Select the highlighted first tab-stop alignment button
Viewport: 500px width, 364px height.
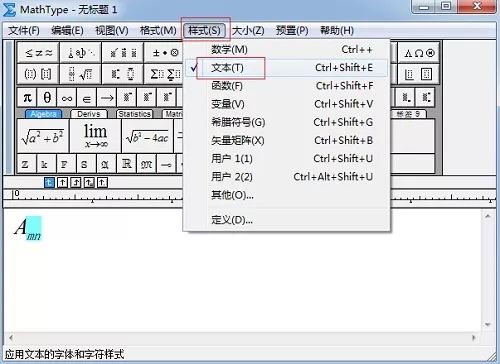pos(49,182)
